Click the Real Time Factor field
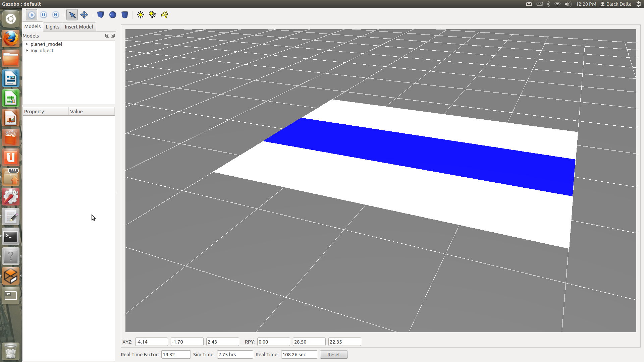Viewport: 644px width, 362px height. pos(176,355)
